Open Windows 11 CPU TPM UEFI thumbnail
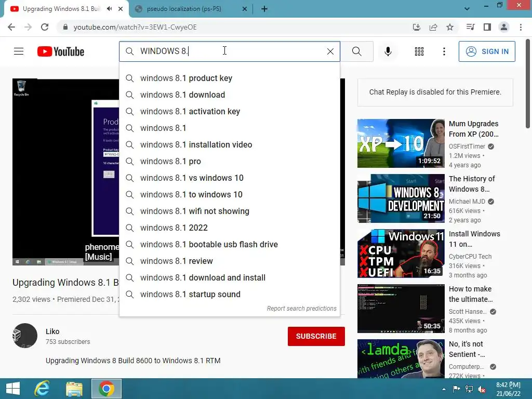532x399 pixels. (401, 254)
